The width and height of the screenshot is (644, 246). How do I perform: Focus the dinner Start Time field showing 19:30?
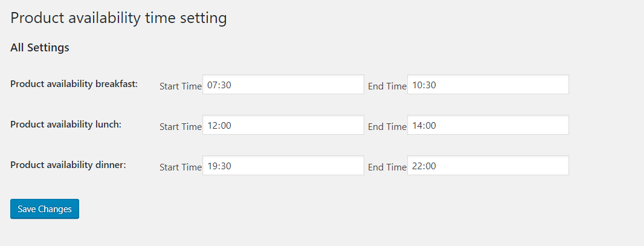283,165
